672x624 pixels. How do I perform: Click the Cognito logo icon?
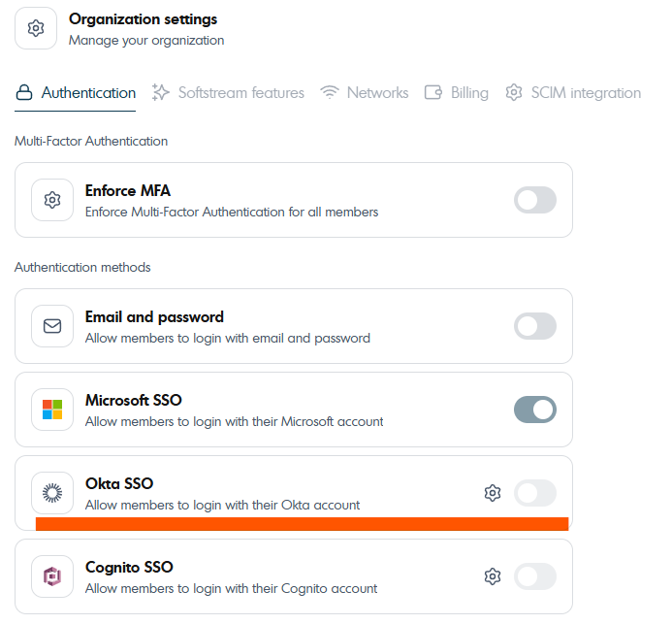click(x=52, y=576)
